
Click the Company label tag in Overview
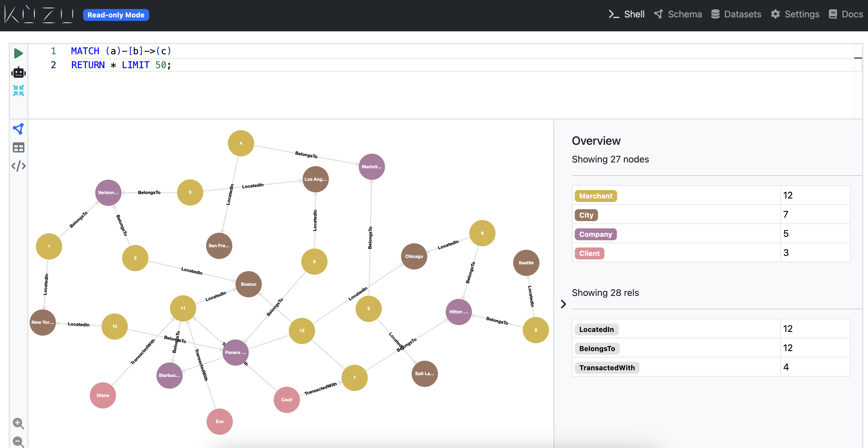(x=595, y=234)
